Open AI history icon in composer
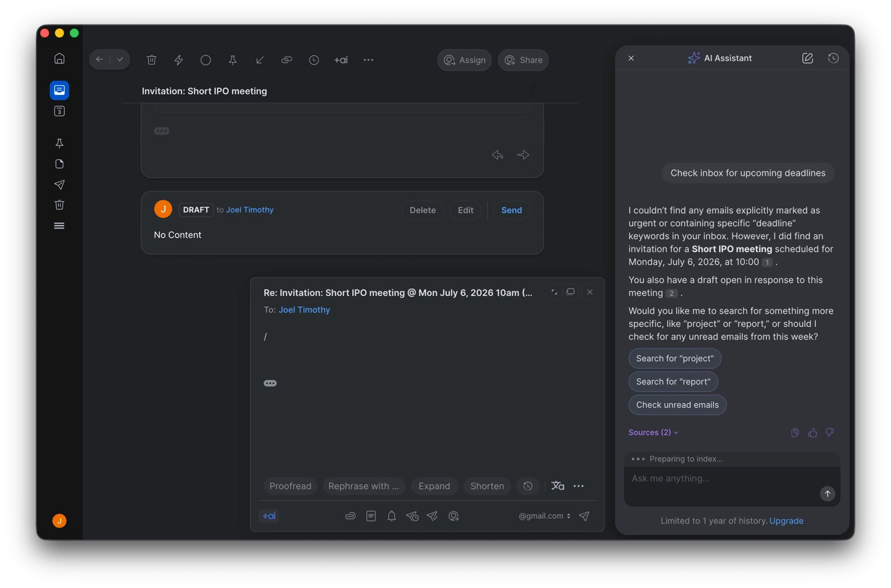Screen dimensions: 891x588 528,487
